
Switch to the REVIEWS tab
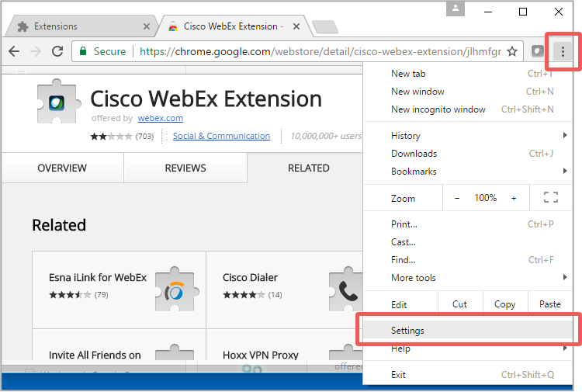[x=185, y=168]
